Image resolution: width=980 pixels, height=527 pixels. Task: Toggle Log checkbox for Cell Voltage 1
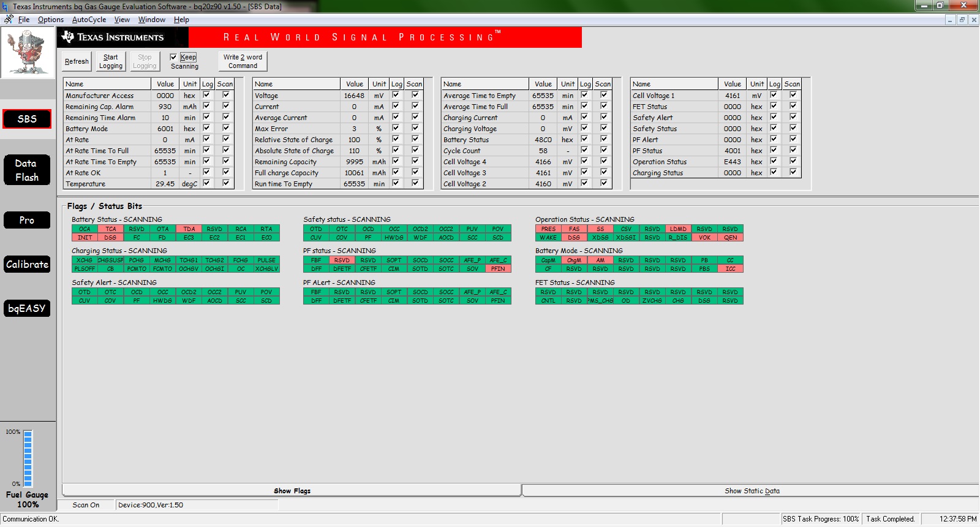(774, 95)
